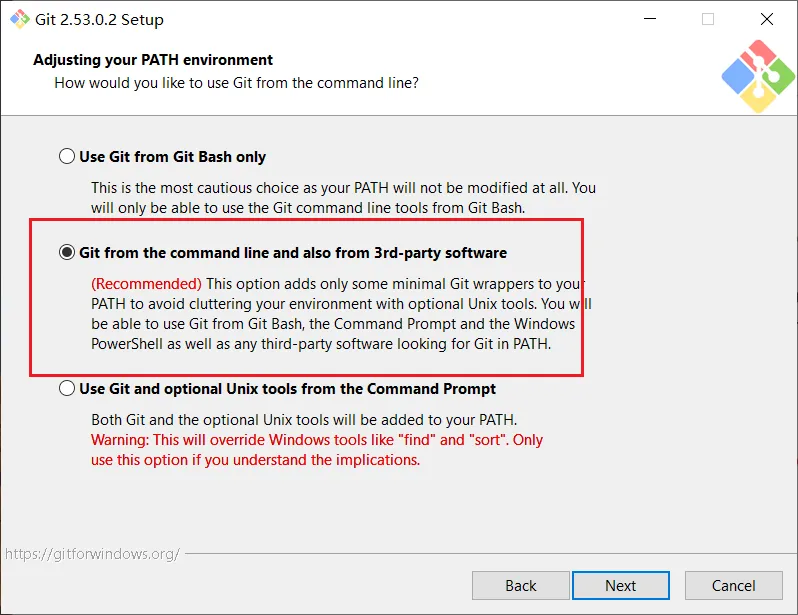Enable Use Git and optional Unix tools radio
The height and width of the screenshot is (615, 798).
pyautogui.click(x=67, y=389)
